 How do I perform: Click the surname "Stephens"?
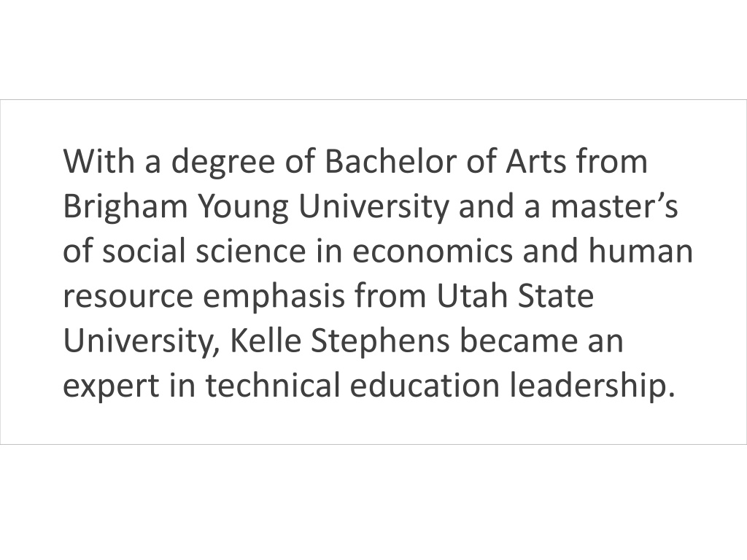point(380,342)
